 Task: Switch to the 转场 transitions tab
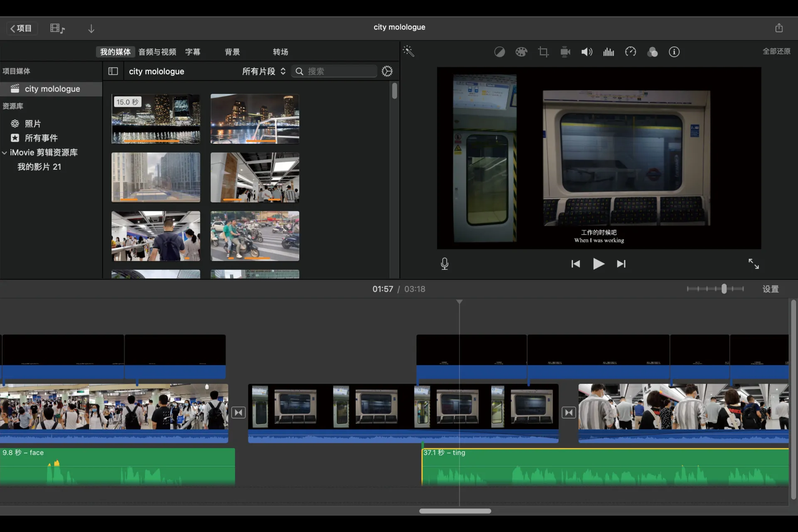click(281, 52)
